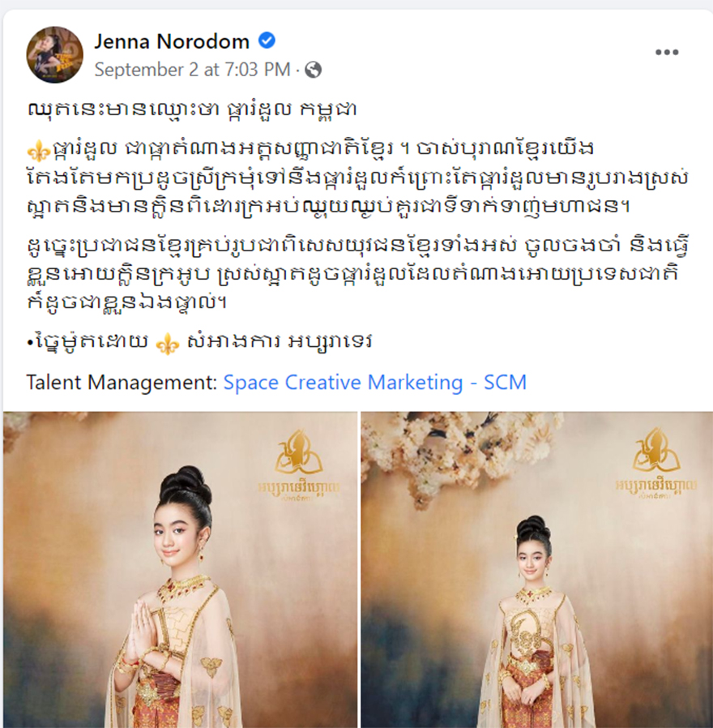Open the three-dot post options menu
The width and height of the screenshot is (713, 728).
click(667, 52)
